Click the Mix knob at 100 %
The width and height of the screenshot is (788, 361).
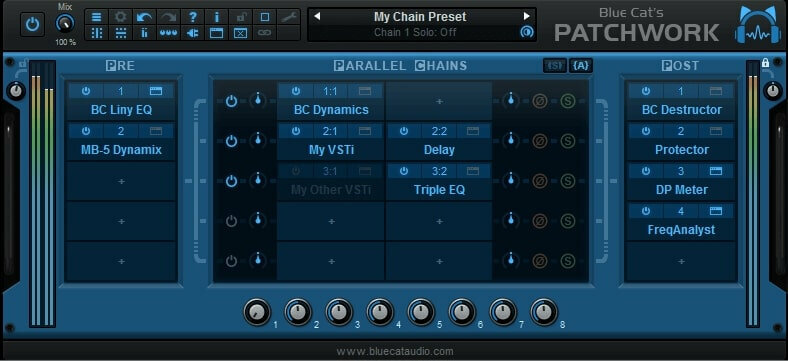(x=65, y=23)
